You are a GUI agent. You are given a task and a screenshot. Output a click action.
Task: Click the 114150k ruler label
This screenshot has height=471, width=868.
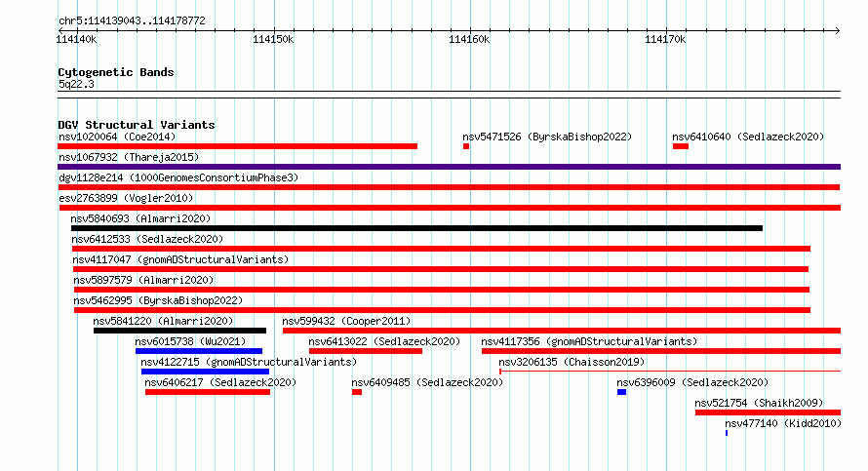coord(273,39)
